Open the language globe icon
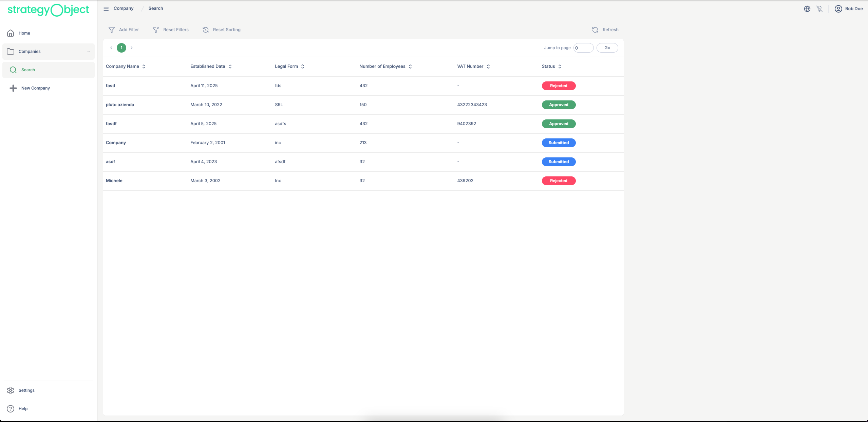Screen dimensions: 868x422 (807, 9)
